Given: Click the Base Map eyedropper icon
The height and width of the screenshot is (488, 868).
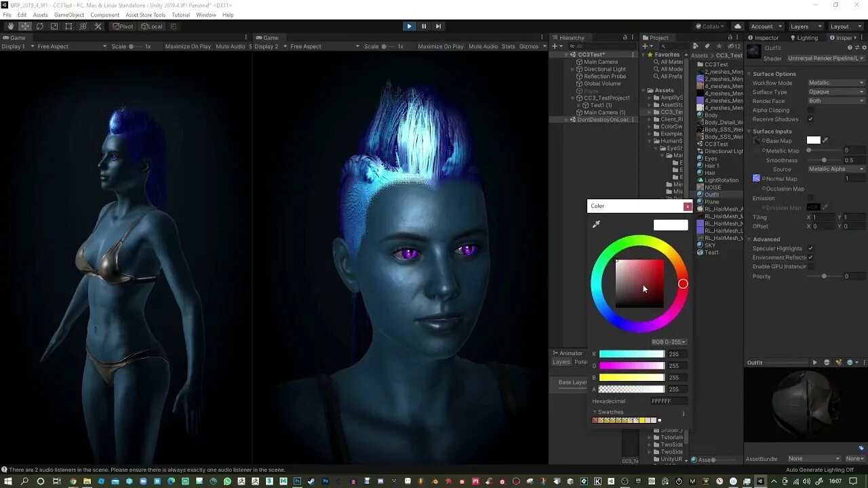Looking at the screenshot, I should click(825, 140).
